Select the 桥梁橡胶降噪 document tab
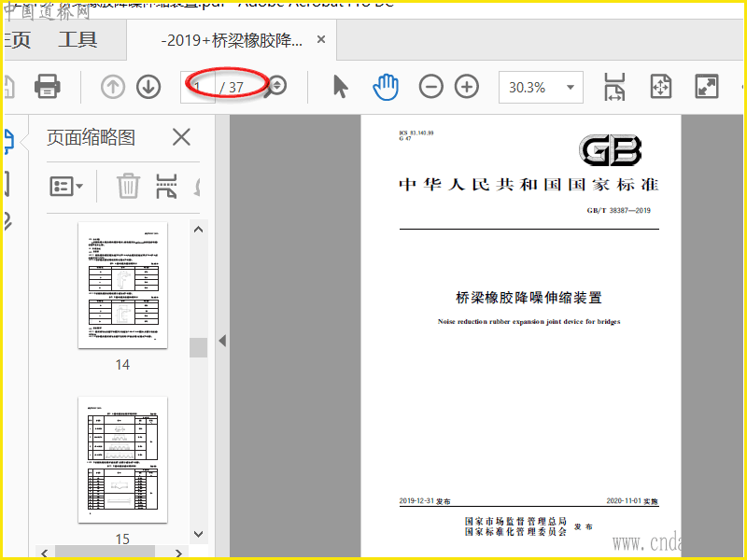Viewport: 747px width, 560px height. click(x=232, y=40)
